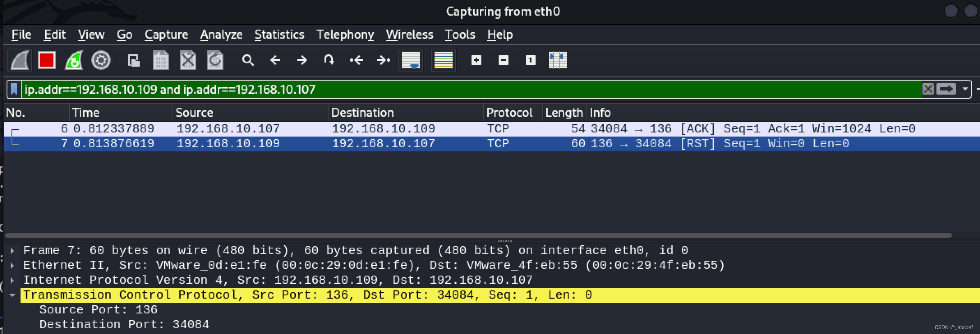Expand the Internet Protocol Version 4 tree
980x334 pixels.
12,280
